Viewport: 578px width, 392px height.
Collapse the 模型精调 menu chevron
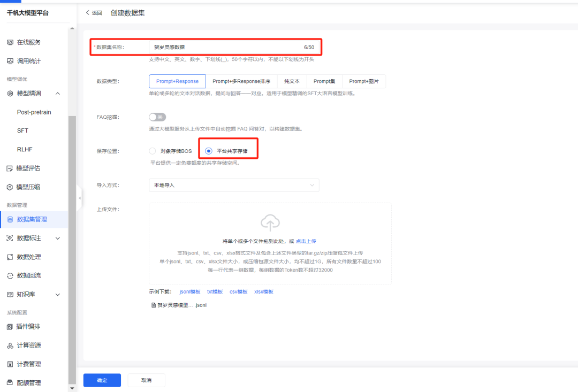[57, 94]
